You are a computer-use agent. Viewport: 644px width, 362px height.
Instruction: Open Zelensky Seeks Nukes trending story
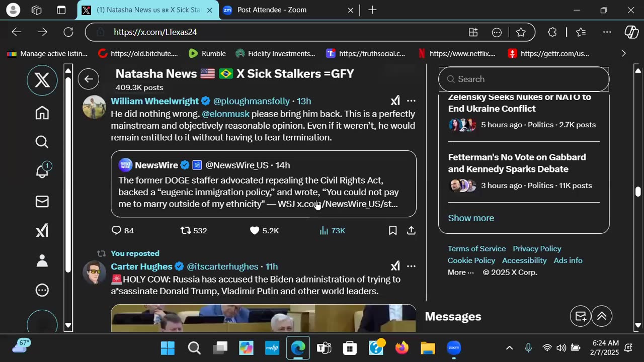click(524, 113)
